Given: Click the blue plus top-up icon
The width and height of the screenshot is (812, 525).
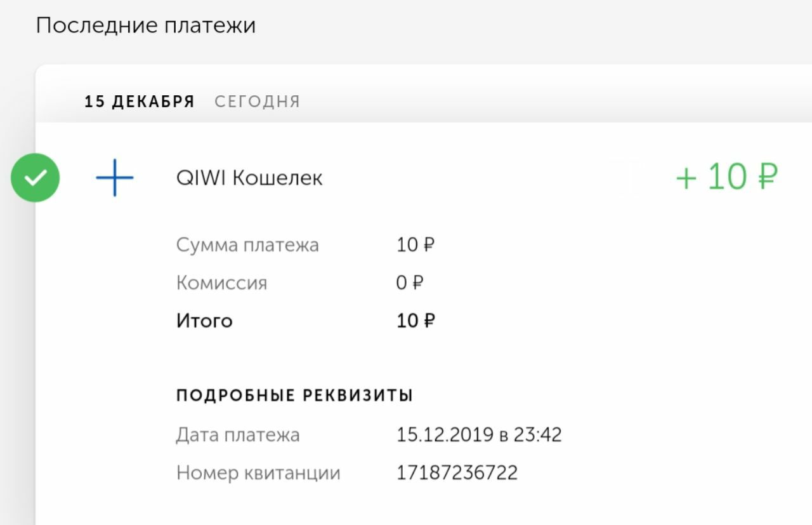Looking at the screenshot, I should coord(115,178).
